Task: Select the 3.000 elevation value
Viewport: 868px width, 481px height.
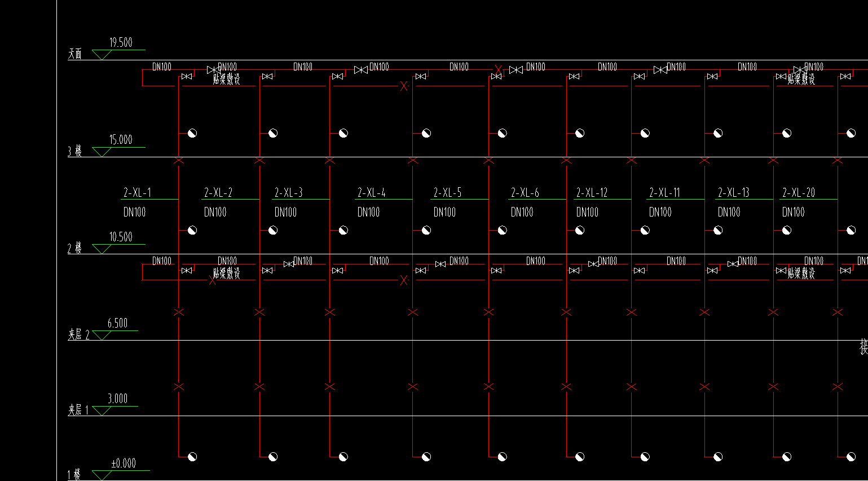Action: pos(118,399)
